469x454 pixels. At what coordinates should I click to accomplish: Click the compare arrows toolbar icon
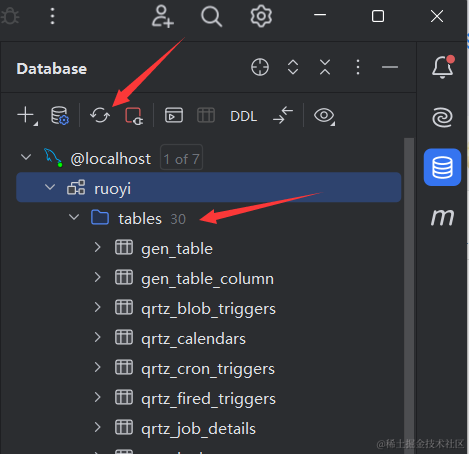click(x=283, y=115)
